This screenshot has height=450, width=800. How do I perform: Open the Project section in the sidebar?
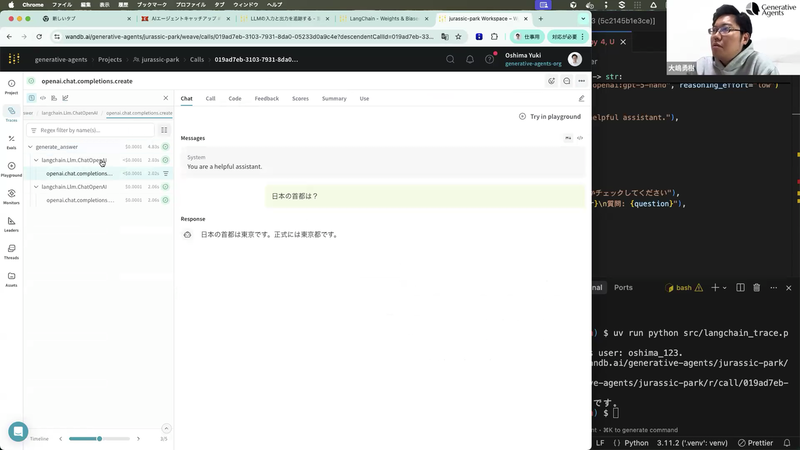pos(11,87)
